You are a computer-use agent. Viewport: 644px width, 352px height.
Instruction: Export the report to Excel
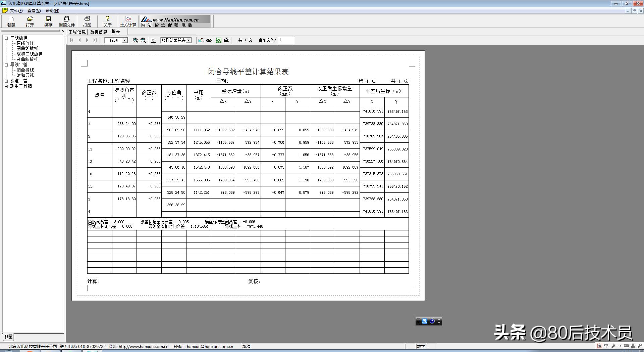(x=219, y=40)
